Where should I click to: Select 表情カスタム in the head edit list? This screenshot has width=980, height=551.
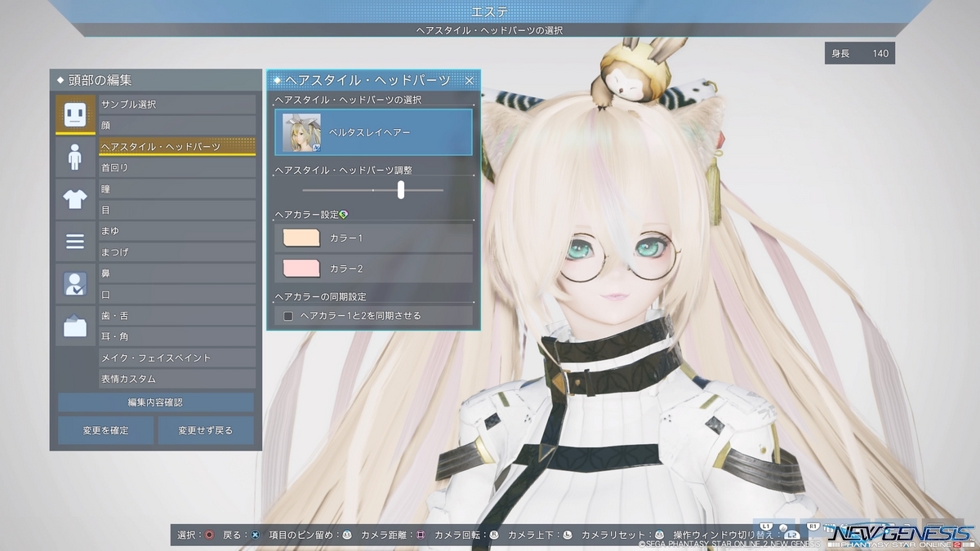(177, 379)
